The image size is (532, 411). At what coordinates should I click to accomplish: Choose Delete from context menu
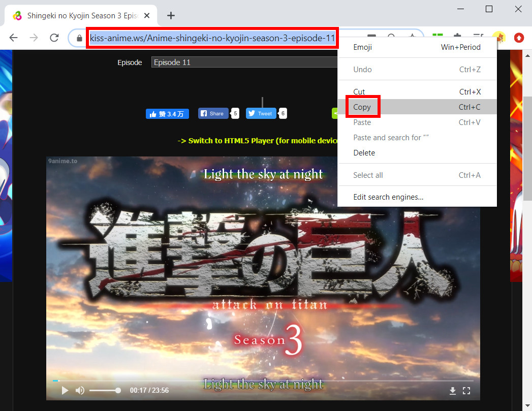point(417,152)
